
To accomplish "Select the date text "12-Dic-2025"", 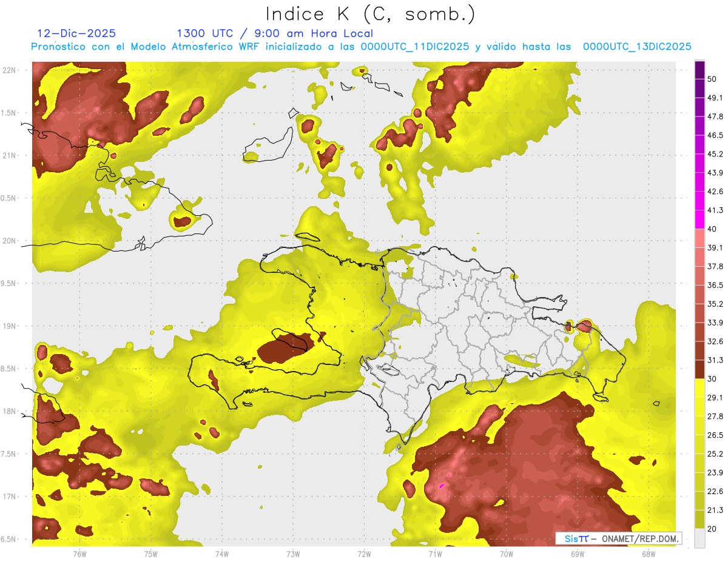I will coord(76,33).
